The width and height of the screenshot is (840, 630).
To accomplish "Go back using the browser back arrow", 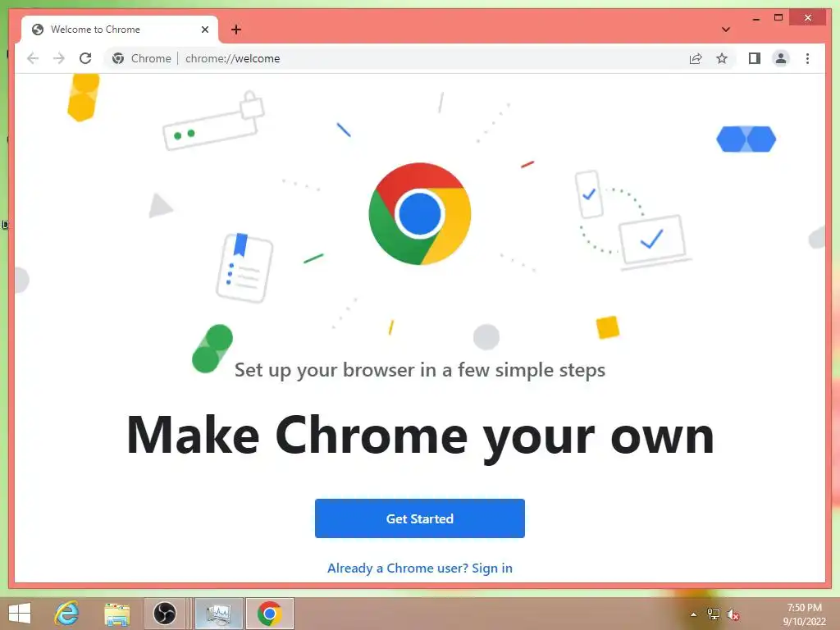I will [33, 58].
